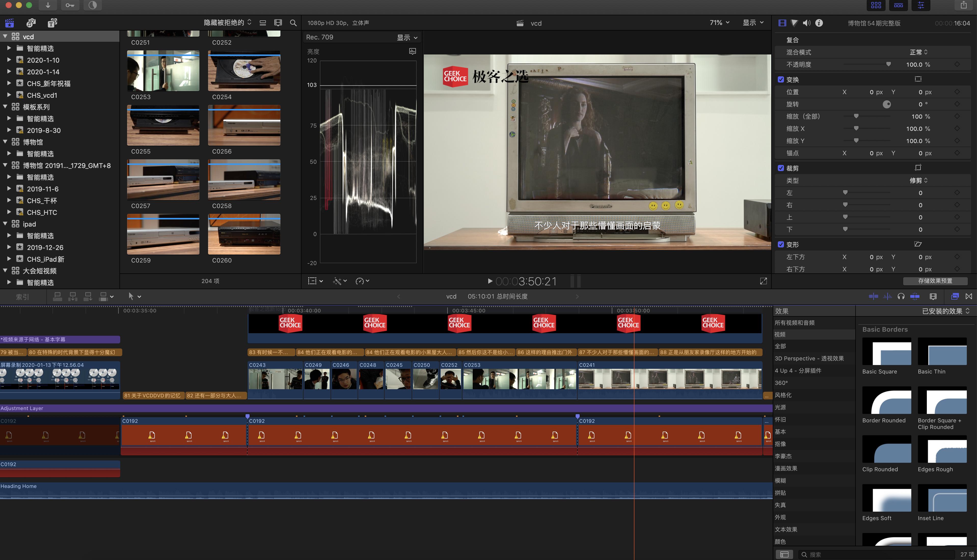Toggle solo headphones icon in timeline
The image size is (977, 560).
tap(901, 296)
